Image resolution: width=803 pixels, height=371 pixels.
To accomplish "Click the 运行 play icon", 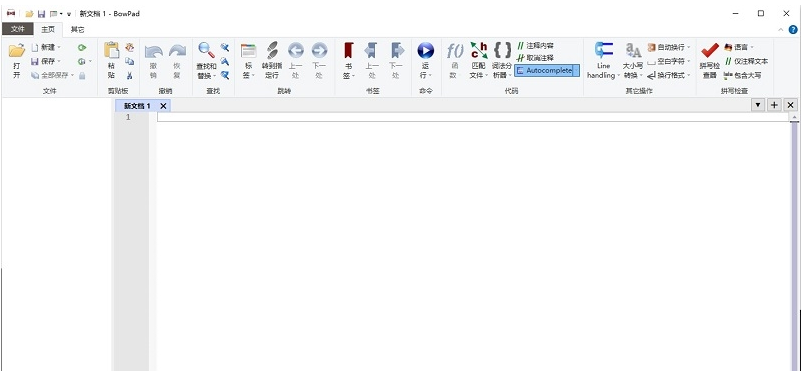I will [x=426, y=50].
